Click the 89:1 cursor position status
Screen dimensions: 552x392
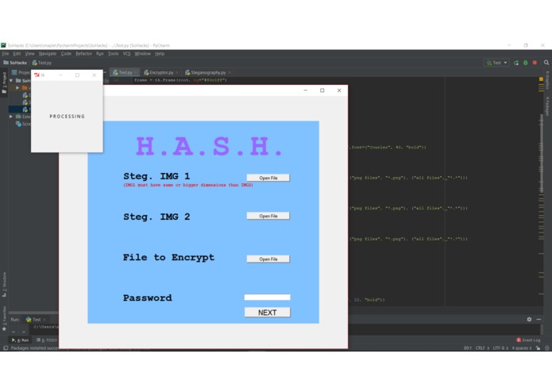468,348
